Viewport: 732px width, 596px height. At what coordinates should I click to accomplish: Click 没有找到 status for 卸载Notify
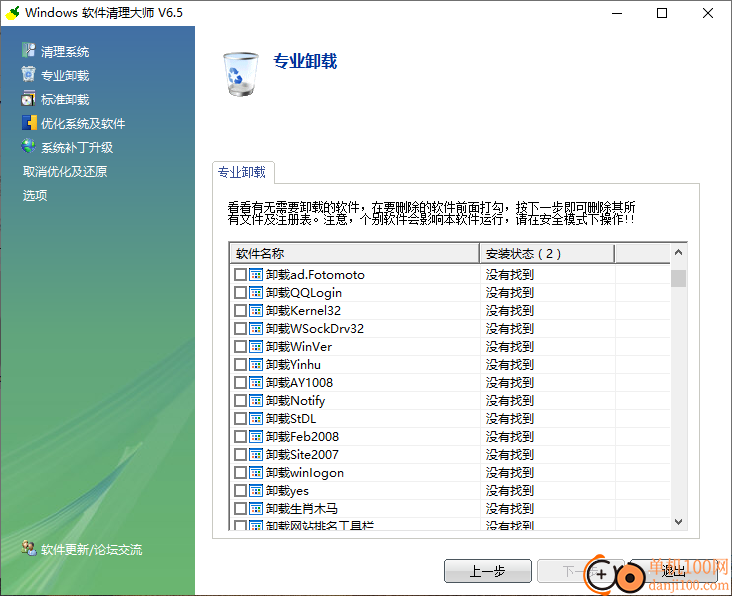click(x=510, y=400)
